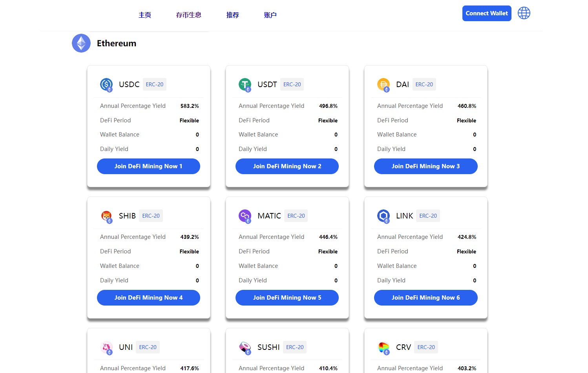Click the 439.2% yield value
This screenshot has width=588, height=373.
190,237
